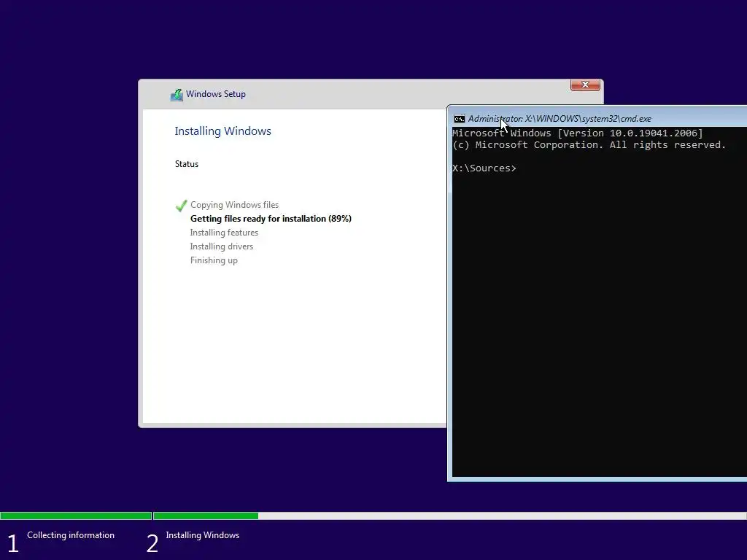Click the Installing Windows bottom progress bar
This screenshot has height=560, width=747.
click(x=449, y=516)
